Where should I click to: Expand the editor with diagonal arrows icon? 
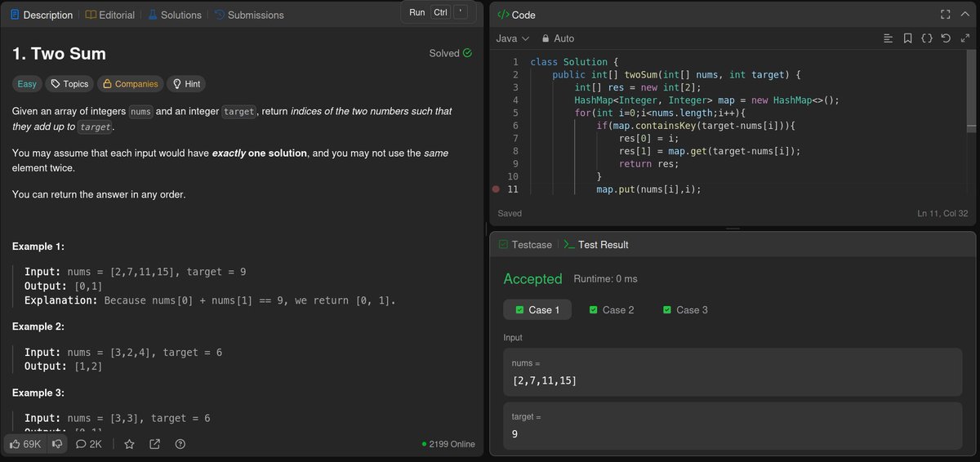point(964,38)
